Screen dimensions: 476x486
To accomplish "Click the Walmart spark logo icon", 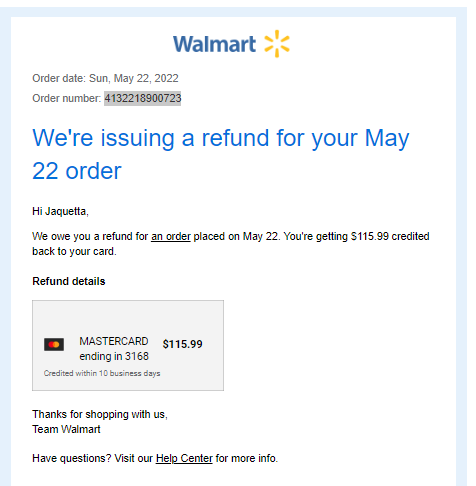I will pyautogui.click(x=277, y=44).
